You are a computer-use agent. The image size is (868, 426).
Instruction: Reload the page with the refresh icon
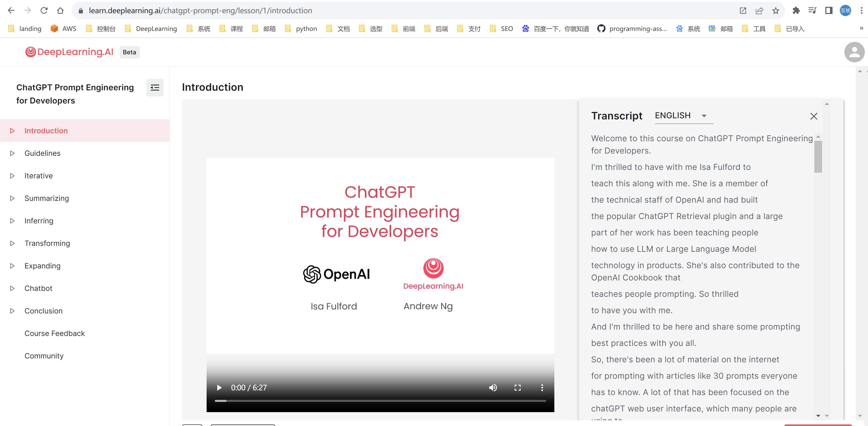coord(44,10)
